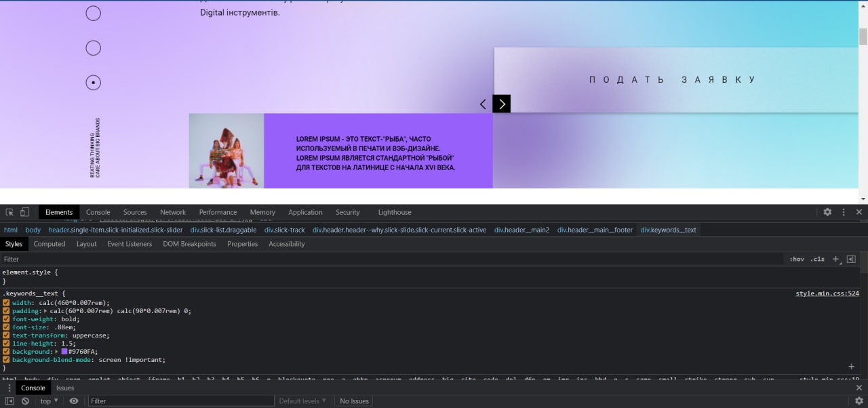Switch to the Network tab

[x=173, y=212]
